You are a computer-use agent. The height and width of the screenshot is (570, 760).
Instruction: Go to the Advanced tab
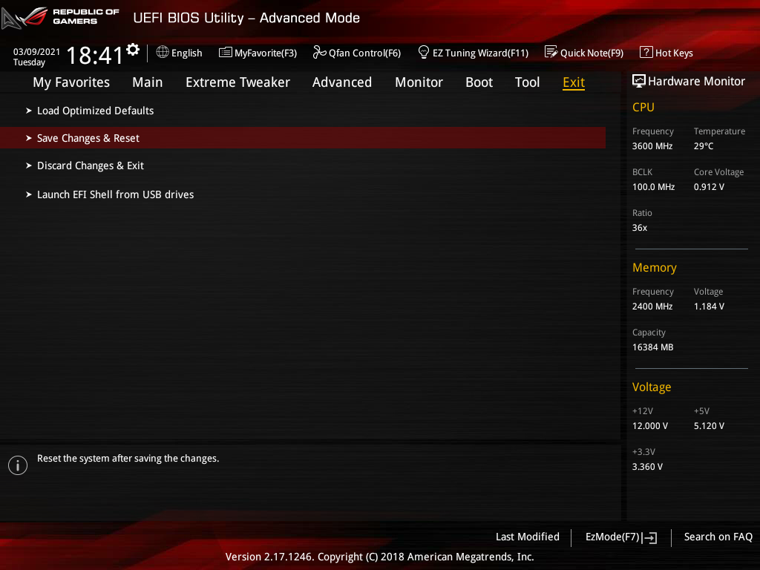point(342,82)
